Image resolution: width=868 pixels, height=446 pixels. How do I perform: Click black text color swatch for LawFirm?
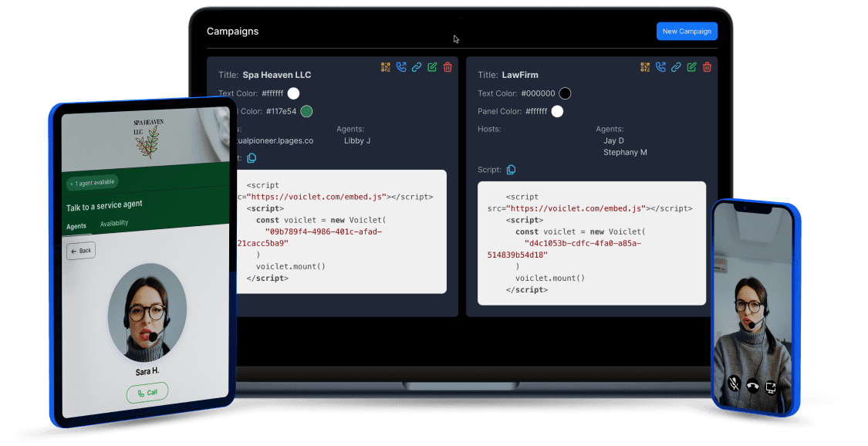tap(565, 93)
